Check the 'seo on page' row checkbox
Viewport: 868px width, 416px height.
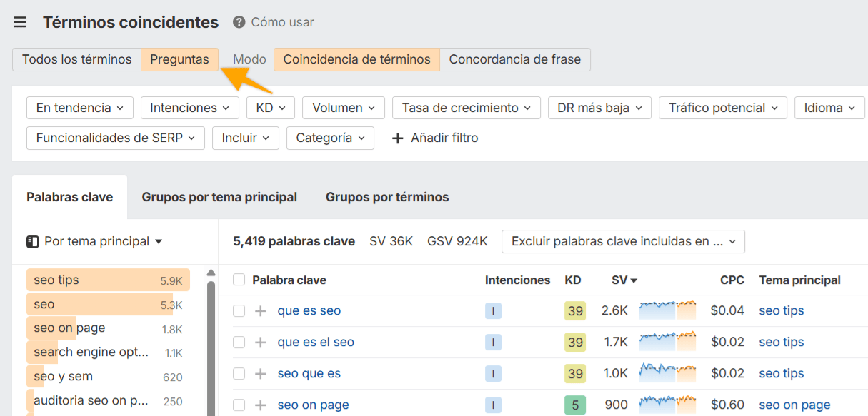tap(239, 405)
